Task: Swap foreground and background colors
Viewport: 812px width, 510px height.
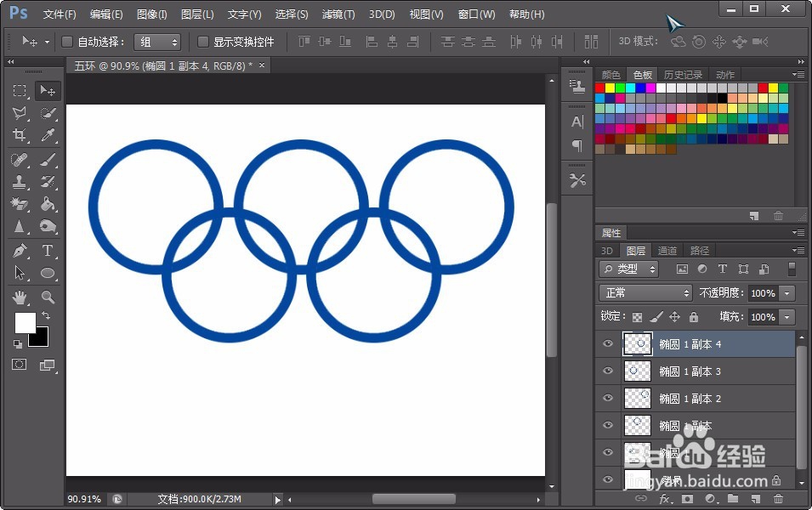Action: point(46,315)
